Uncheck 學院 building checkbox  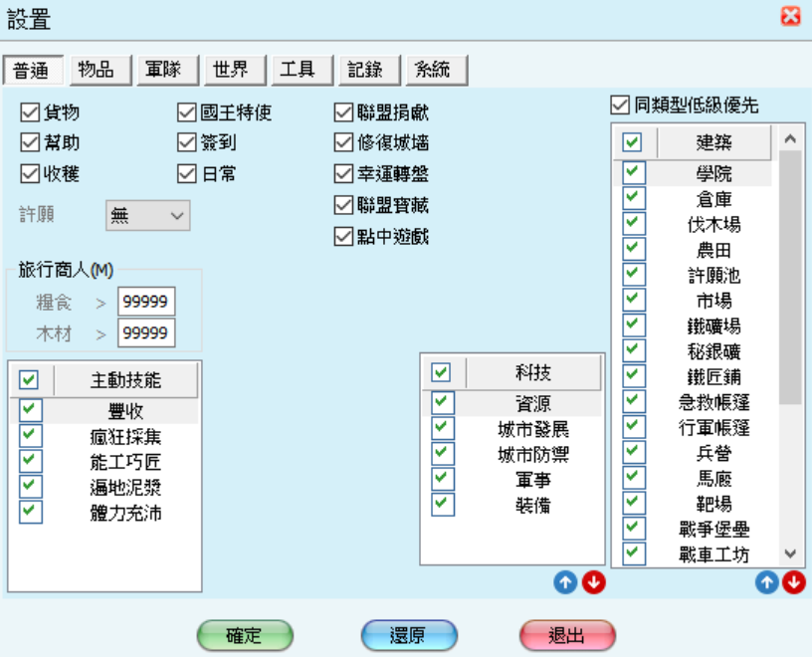click(x=634, y=172)
